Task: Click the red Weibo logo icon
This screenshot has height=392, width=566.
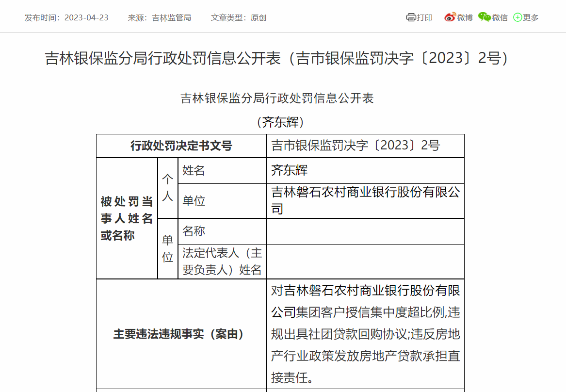Action: pos(450,17)
